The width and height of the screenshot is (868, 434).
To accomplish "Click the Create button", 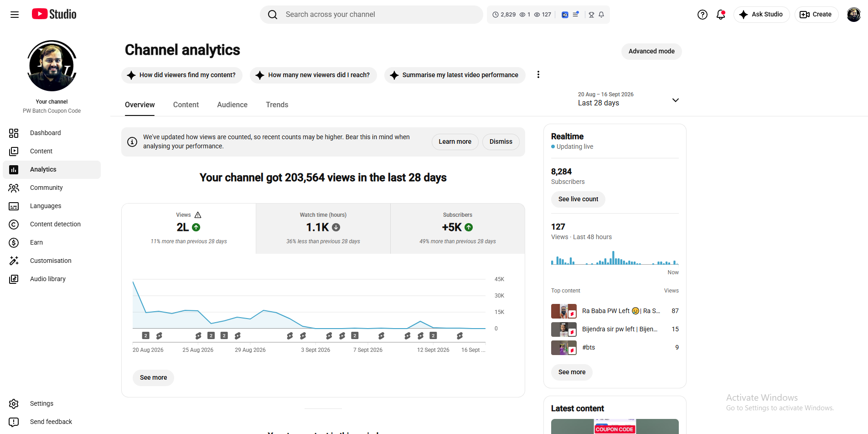I will [816, 15].
